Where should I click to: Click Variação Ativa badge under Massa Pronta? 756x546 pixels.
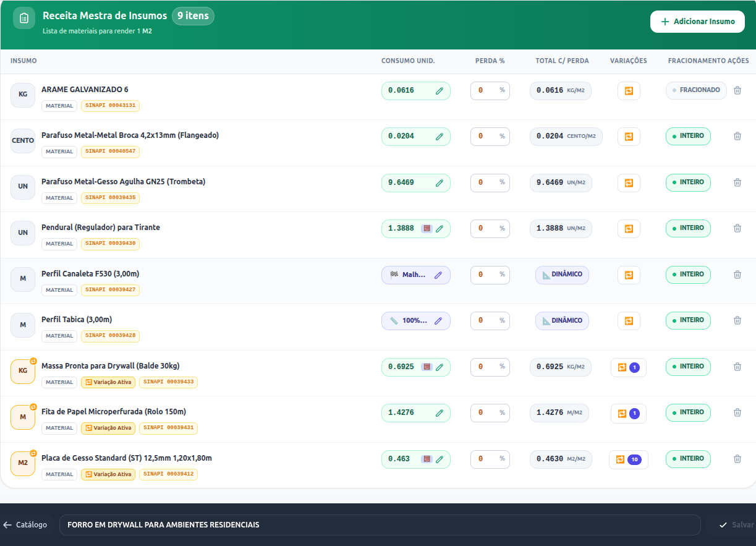pyautogui.click(x=108, y=382)
